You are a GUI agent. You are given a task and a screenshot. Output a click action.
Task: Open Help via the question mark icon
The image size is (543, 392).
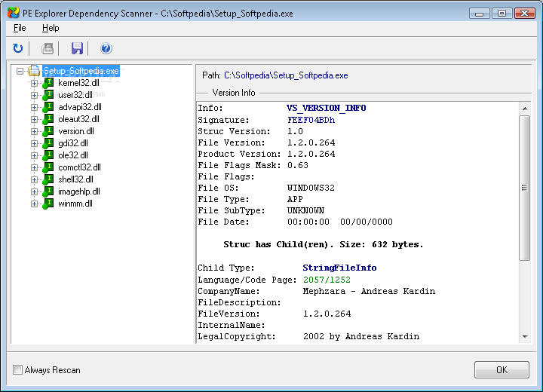click(x=106, y=48)
